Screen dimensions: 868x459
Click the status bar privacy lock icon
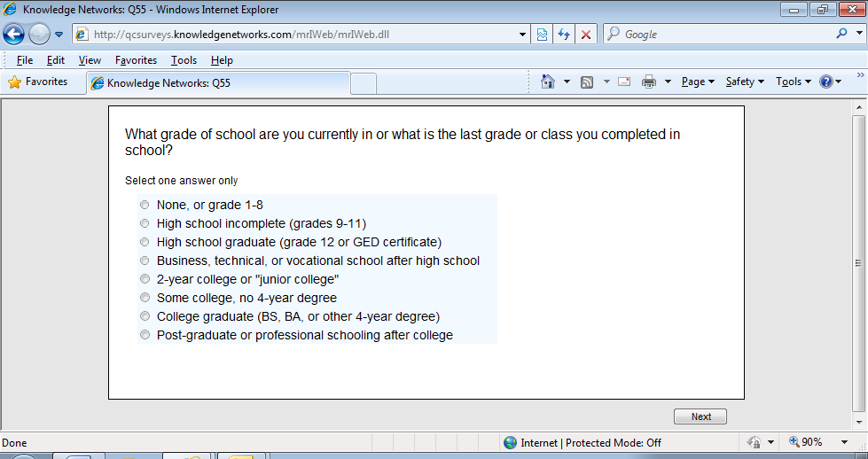click(x=754, y=442)
